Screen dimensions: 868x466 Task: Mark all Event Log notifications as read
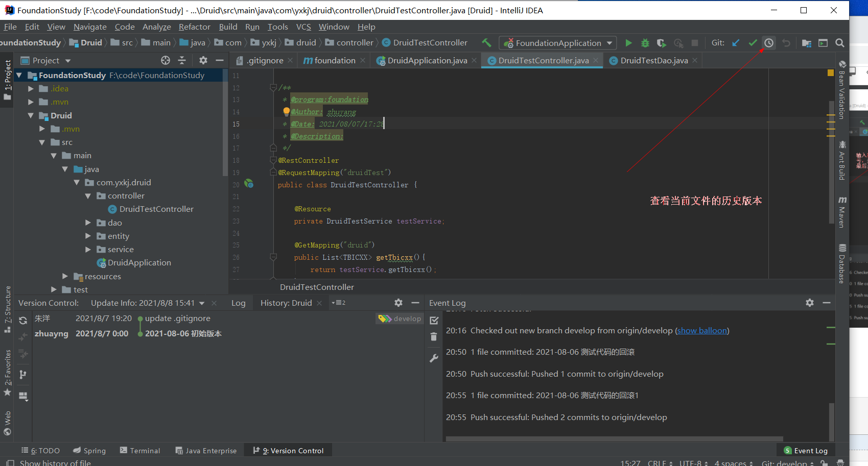[434, 321]
